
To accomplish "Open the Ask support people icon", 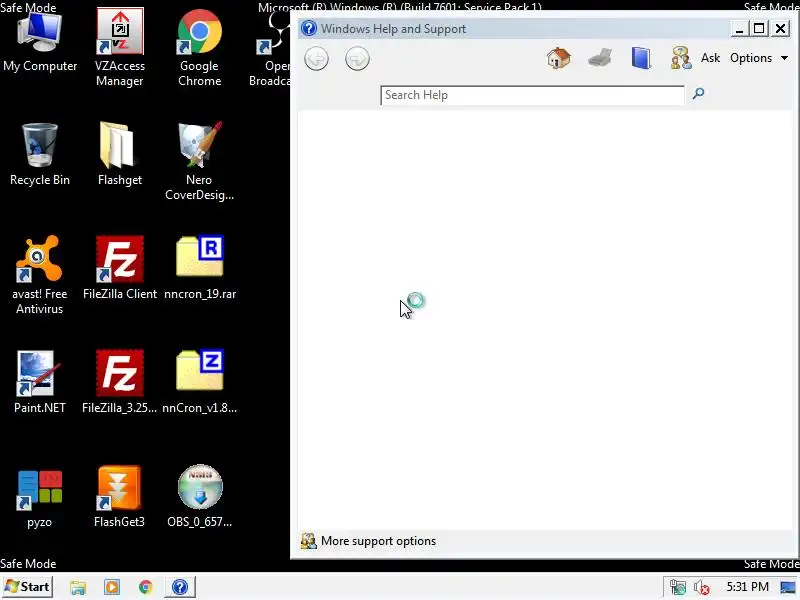I will click(x=681, y=58).
